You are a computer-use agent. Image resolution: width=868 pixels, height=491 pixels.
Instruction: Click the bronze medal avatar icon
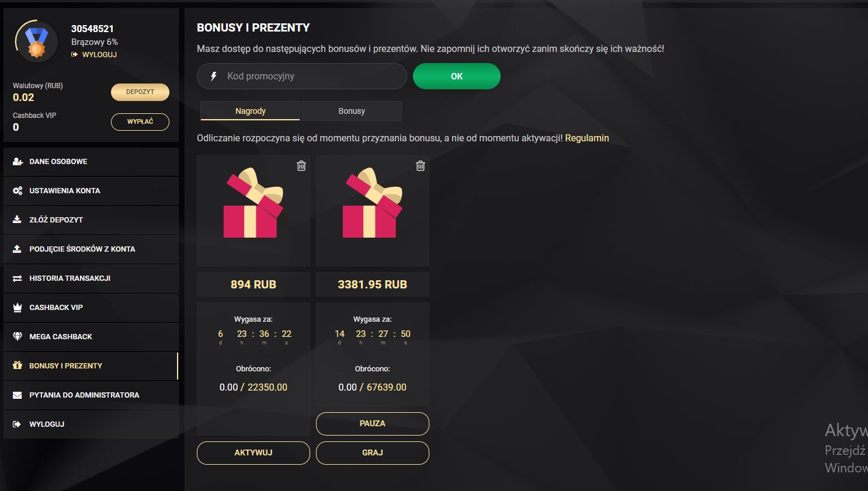click(36, 42)
